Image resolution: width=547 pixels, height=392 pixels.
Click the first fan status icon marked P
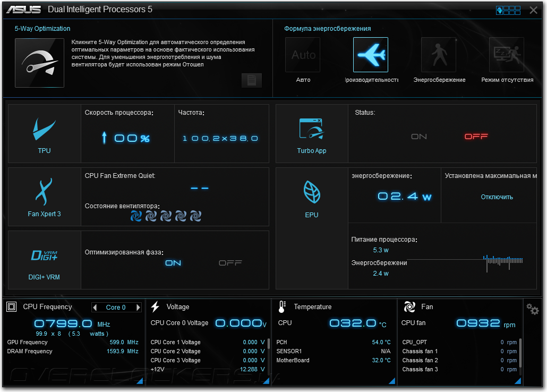(x=136, y=216)
